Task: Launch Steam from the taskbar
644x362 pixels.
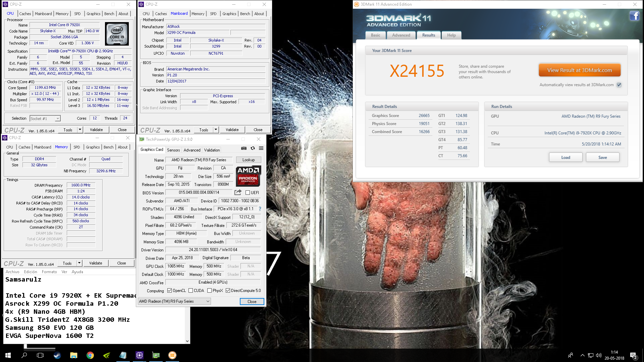Action: coord(57,355)
